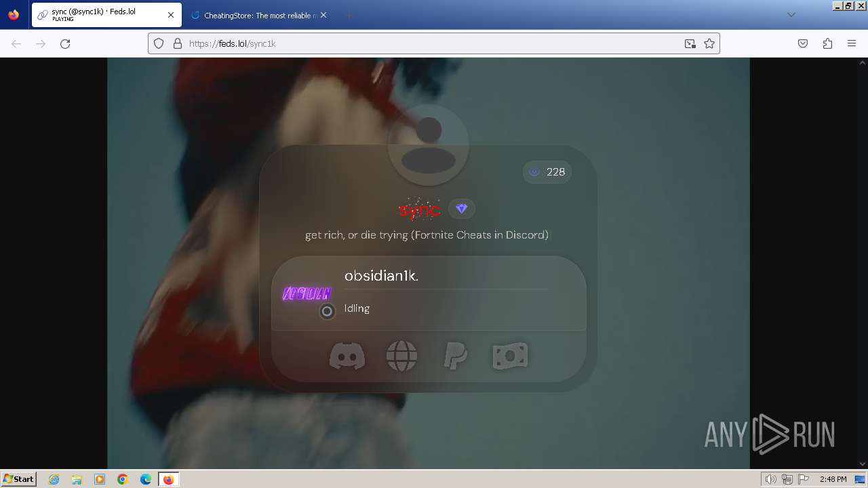Click the 2:48 PM system clock
The width and height of the screenshot is (868, 488).
pos(833,479)
